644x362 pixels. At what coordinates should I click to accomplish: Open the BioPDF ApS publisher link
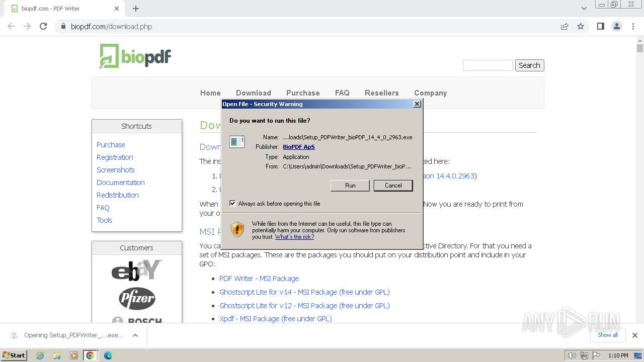click(x=298, y=147)
